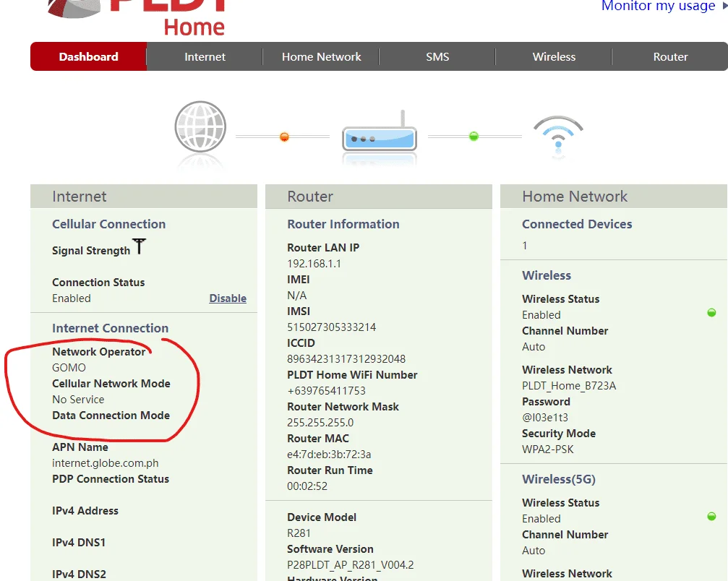Click the router run time 00:02:52

[307, 486]
